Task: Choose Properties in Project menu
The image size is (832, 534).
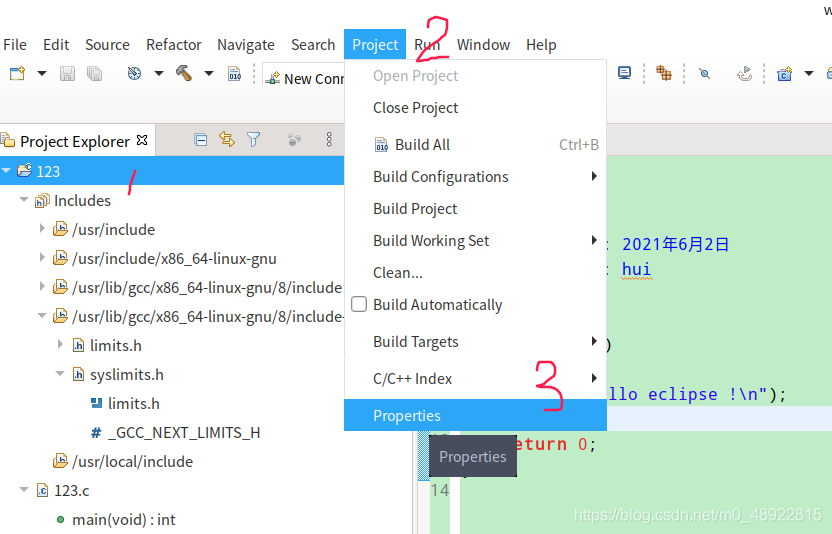Action: pyautogui.click(x=475, y=415)
